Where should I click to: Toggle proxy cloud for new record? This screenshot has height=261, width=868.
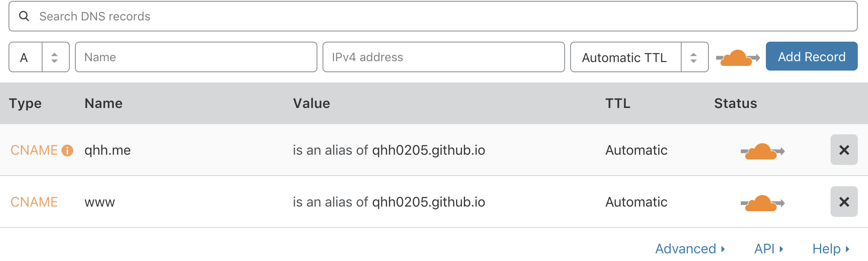(738, 57)
